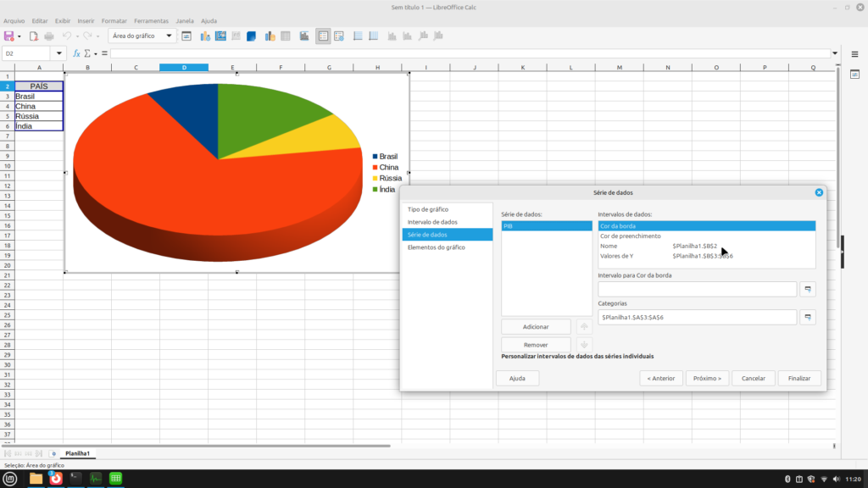Image resolution: width=868 pixels, height=488 pixels.
Task: Click the Save document icon
Action: (9, 36)
